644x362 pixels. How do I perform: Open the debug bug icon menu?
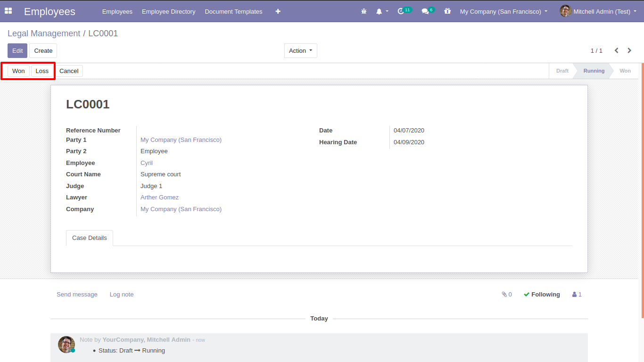(363, 11)
